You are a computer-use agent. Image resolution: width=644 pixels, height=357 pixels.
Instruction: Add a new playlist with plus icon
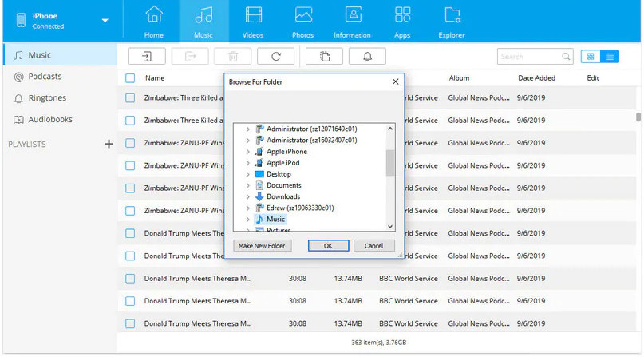pyautogui.click(x=109, y=144)
